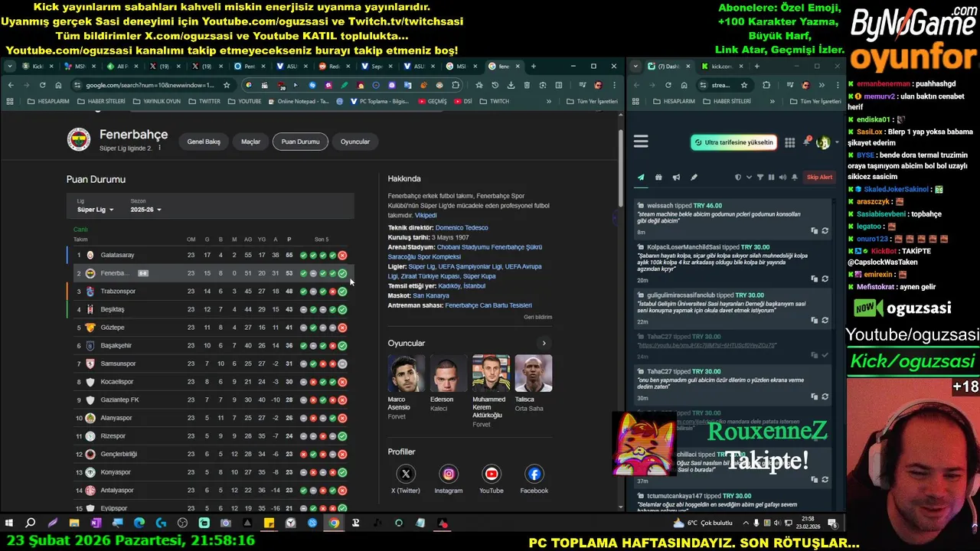Copy the guliguliimiracsasifanclub tip message

[815, 320]
